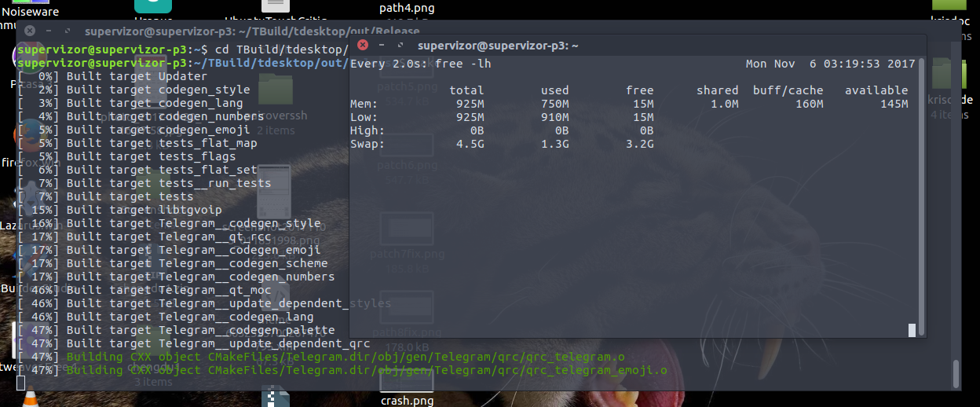Click the 'Built target Telegram__codegen_scheme' line
Image resolution: width=980 pixels, height=407 pixels.
tap(173, 263)
